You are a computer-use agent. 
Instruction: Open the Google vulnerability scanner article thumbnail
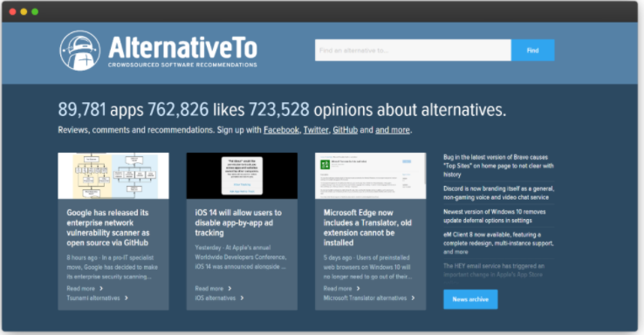(x=113, y=175)
